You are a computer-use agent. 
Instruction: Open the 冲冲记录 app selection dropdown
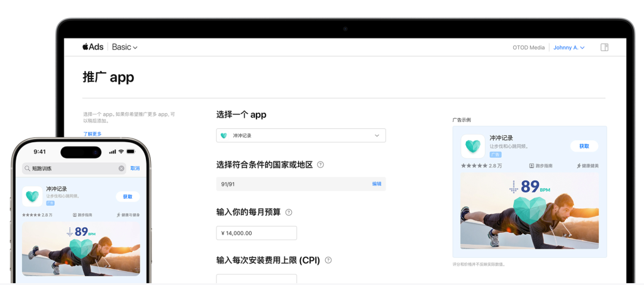pyautogui.click(x=301, y=135)
